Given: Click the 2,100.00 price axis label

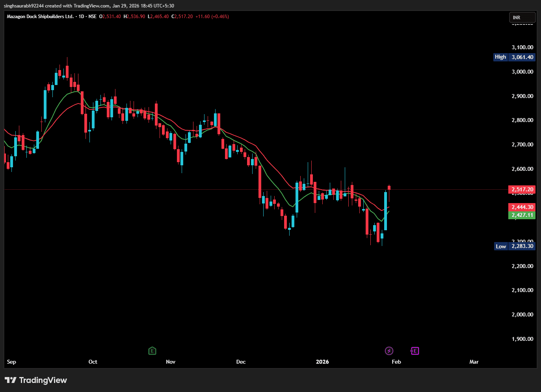Looking at the screenshot, I should coord(522,290).
